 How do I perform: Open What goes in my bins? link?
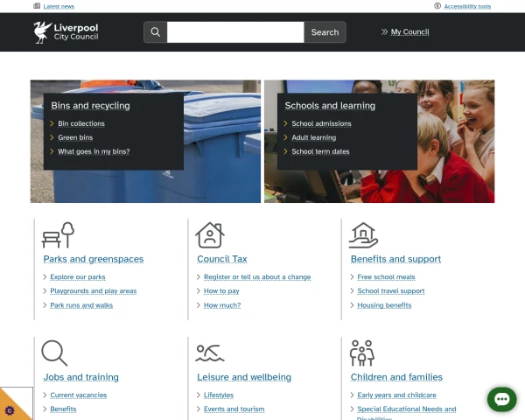tap(94, 151)
